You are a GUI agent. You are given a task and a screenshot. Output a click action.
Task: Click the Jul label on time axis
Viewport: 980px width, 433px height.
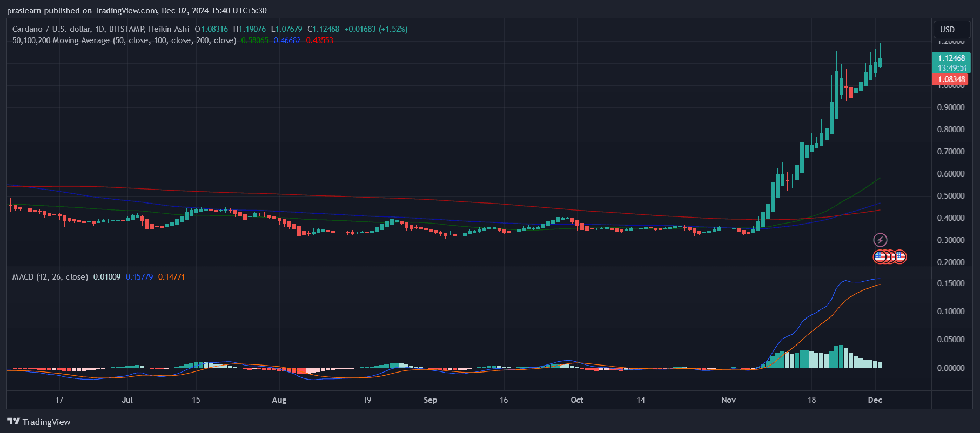(127, 400)
